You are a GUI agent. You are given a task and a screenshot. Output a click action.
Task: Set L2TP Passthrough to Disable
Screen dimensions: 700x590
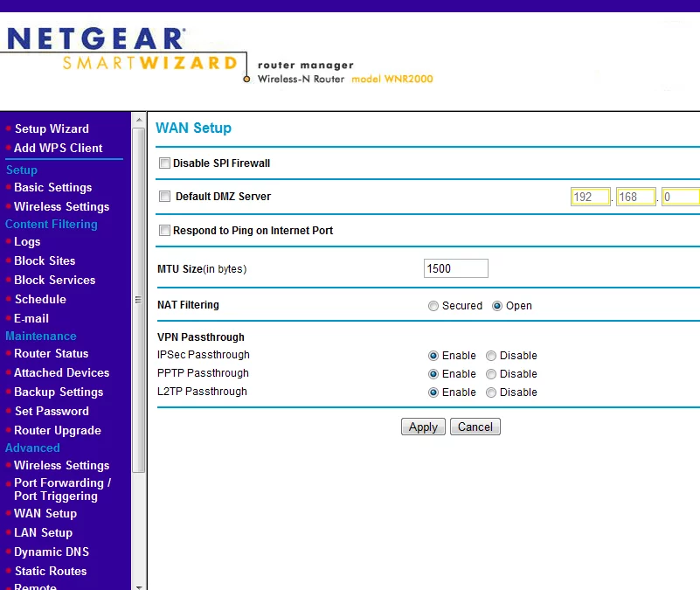pos(491,392)
